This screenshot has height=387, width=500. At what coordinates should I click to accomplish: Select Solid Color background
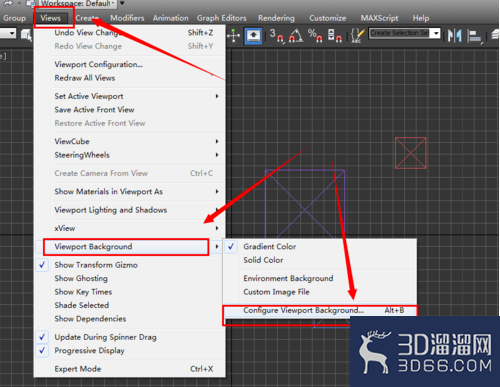pyautogui.click(x=320, y=260)
